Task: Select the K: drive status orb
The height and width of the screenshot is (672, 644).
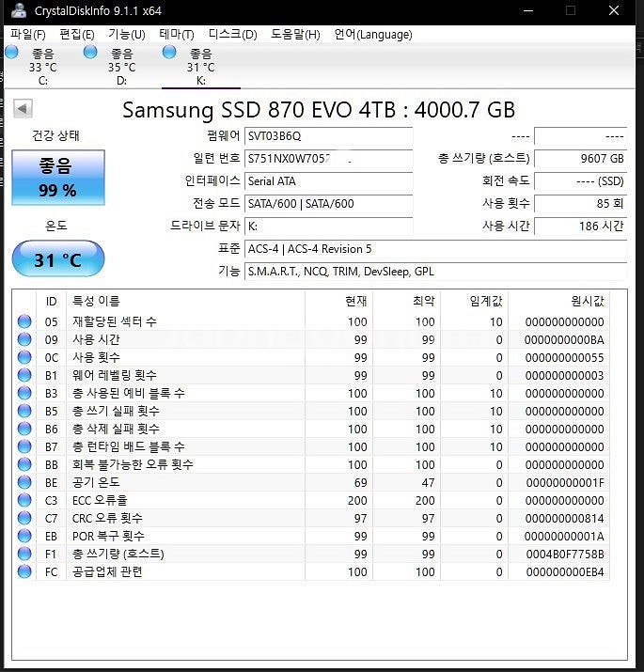Action: click(x=169, y=53)
